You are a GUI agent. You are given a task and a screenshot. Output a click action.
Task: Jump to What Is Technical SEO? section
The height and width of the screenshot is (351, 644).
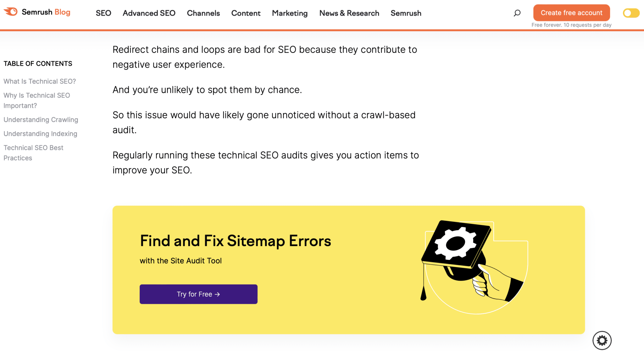pyautogui.click(x=40, y=81)
